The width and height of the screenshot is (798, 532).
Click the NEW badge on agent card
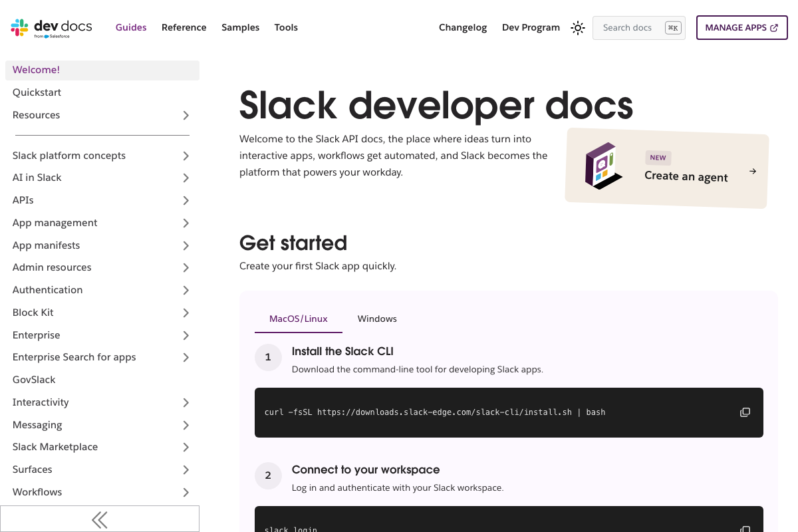click(658, 158)
